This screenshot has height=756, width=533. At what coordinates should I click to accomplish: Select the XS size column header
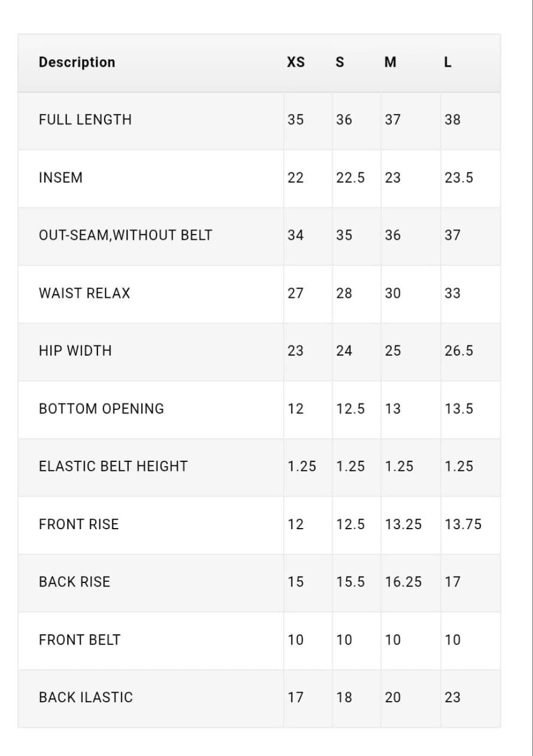(296, 62)
